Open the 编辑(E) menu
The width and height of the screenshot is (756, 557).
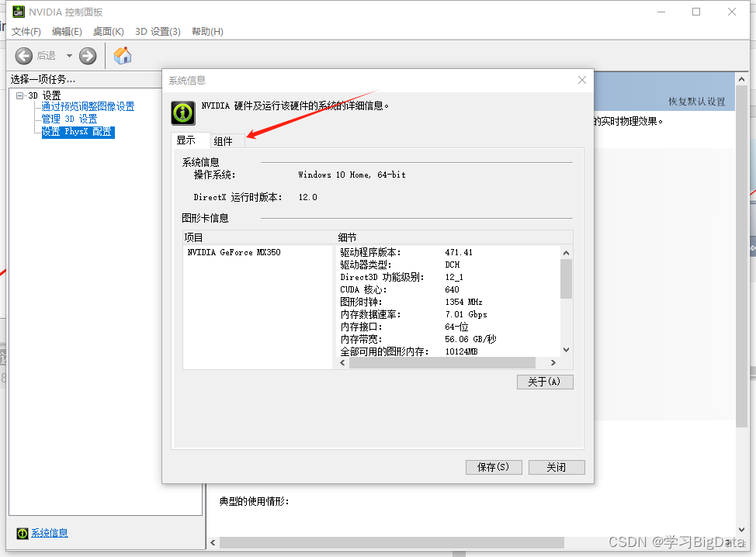(67, 31)
